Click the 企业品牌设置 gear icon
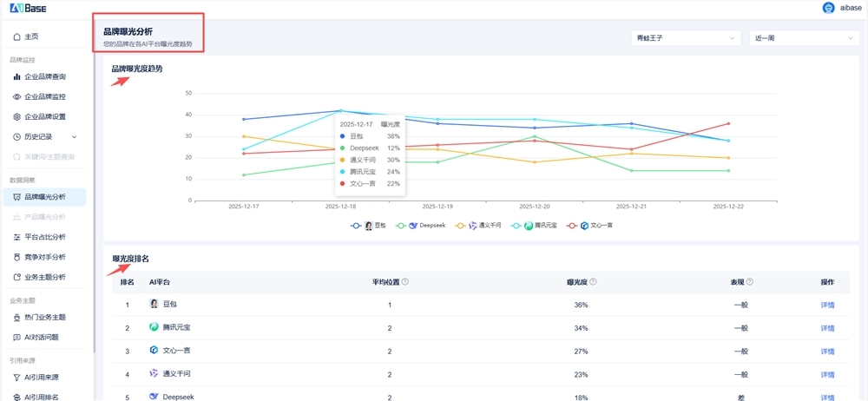868x401 pixels. click(x=16, y=116)
